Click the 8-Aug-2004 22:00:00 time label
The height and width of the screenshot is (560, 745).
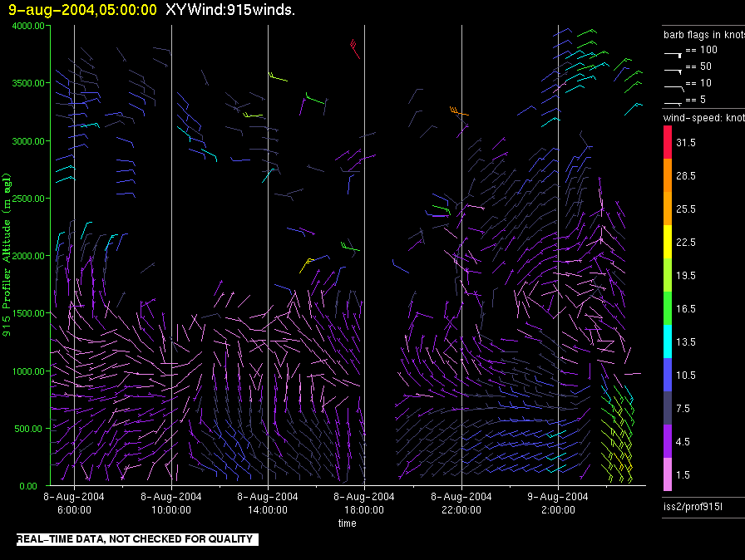point(461,503)
